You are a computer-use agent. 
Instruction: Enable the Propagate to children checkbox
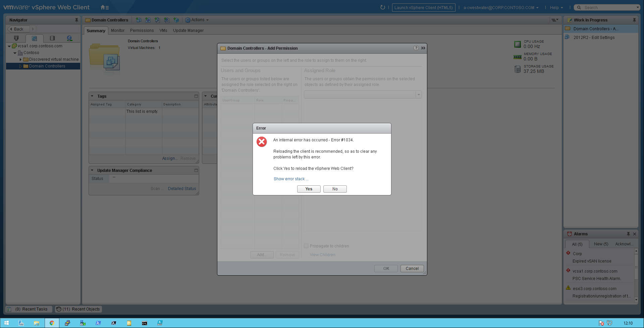point(306,246)
